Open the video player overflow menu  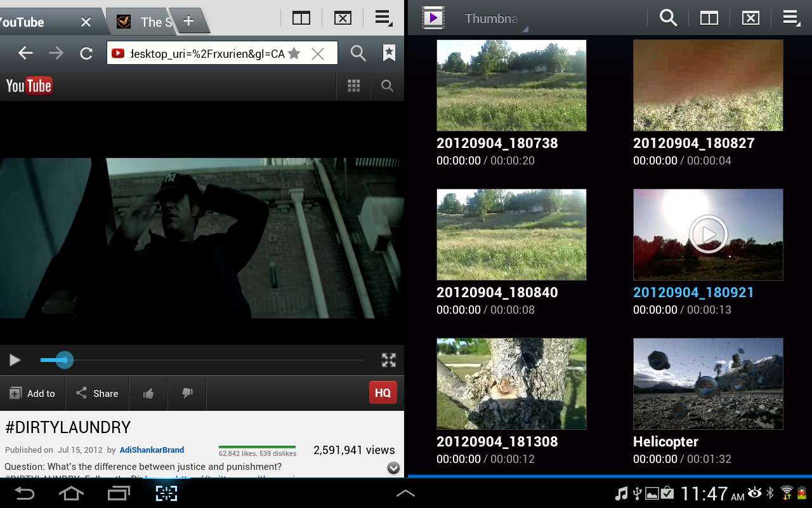[791, 18]
